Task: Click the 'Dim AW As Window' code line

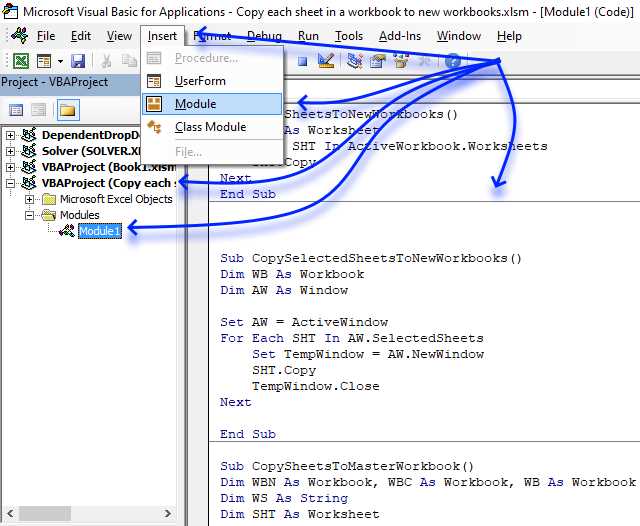Action: [284, 290]
